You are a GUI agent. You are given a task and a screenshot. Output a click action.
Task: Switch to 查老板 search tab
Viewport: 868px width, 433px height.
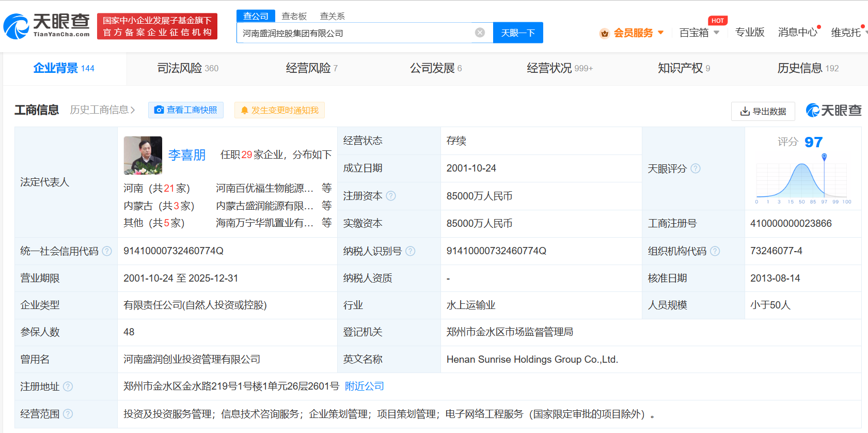click(x=294, y=16)
